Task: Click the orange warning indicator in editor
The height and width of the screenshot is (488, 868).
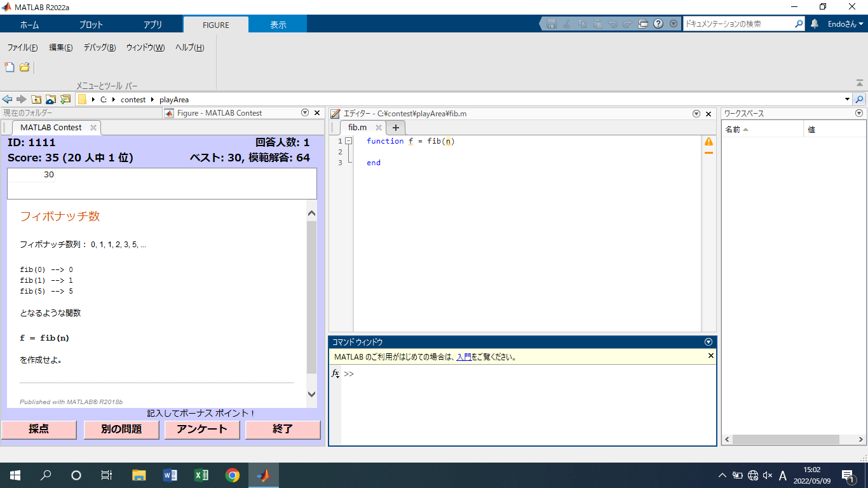Action: tap(709, 142)
